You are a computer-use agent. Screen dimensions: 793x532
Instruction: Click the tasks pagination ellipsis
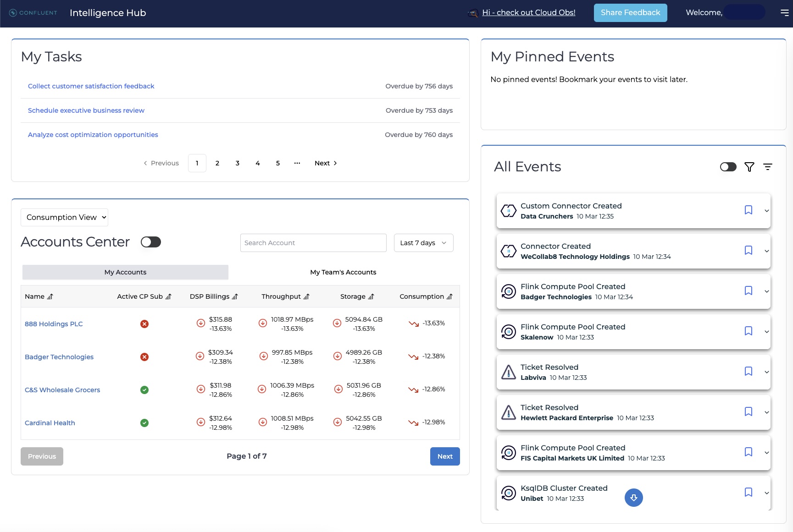pyautogui.click(x=297, y=163)
